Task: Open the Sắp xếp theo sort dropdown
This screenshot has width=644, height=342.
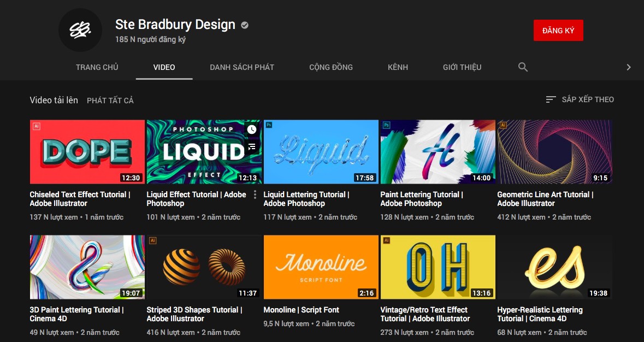Action: pos(580,99)
